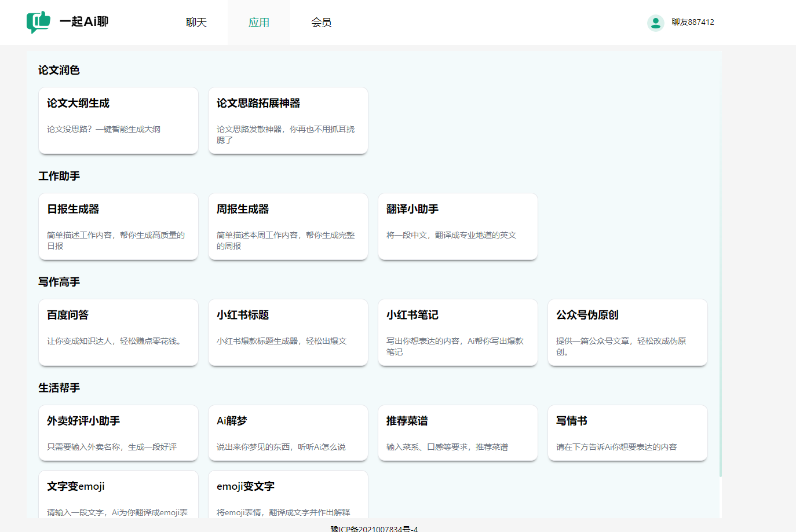The image size is (796, 532).
Task: Select the 小红书笔记 card
Action: pos(458,332)
